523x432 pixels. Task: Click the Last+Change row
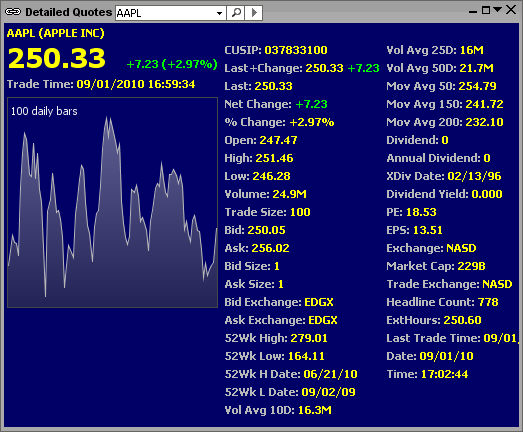302,68
